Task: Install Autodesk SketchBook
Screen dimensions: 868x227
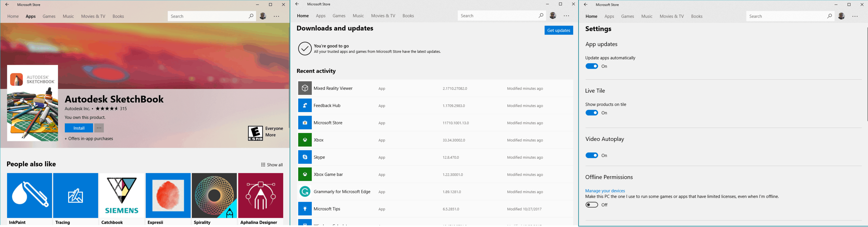Action: pyautogui.click(x=79, y=128)
